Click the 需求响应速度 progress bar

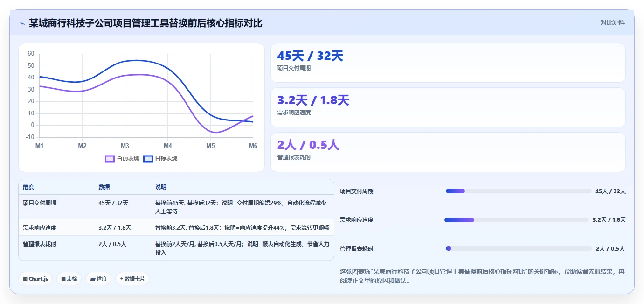coord(516,220)
